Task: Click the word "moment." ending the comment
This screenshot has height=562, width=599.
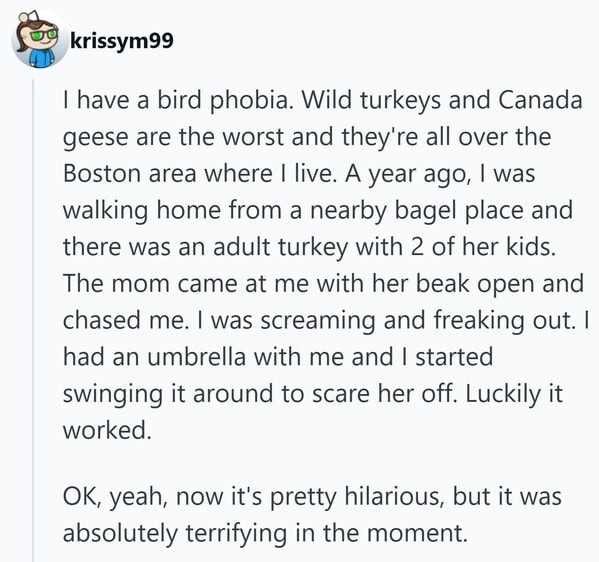Action: 417,533
